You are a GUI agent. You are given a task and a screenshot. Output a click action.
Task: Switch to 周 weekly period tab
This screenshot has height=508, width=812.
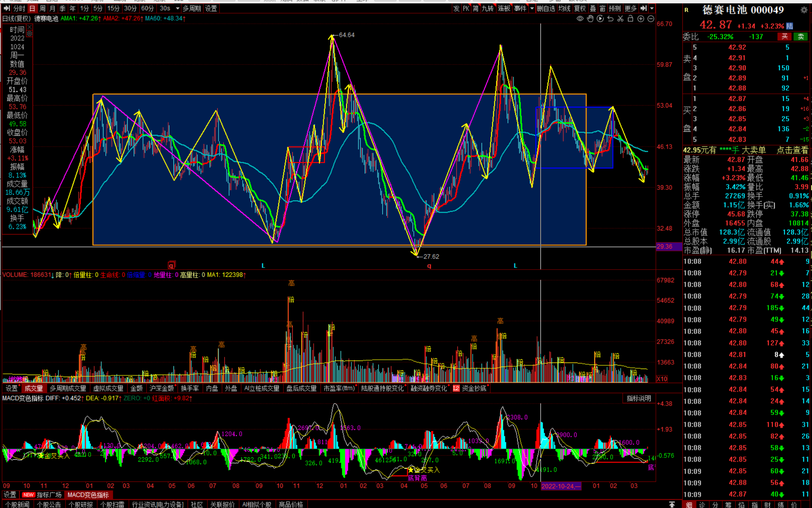pos(42,8)
